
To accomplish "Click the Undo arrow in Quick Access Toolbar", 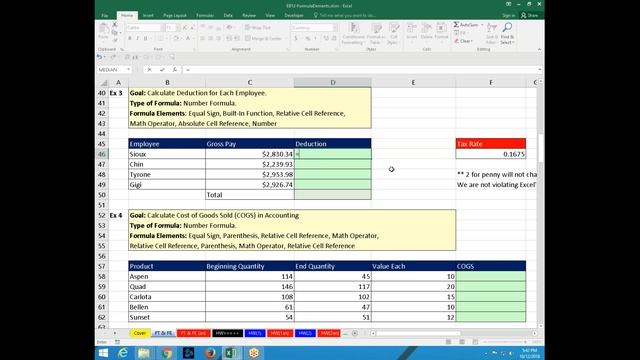I will click(100, 57).
